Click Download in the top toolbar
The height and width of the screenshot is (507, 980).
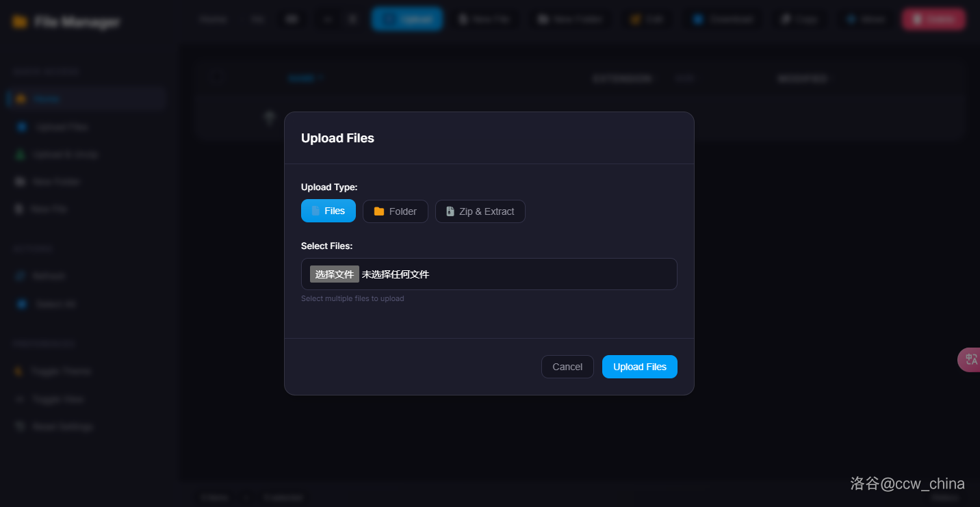click(723, 19)
